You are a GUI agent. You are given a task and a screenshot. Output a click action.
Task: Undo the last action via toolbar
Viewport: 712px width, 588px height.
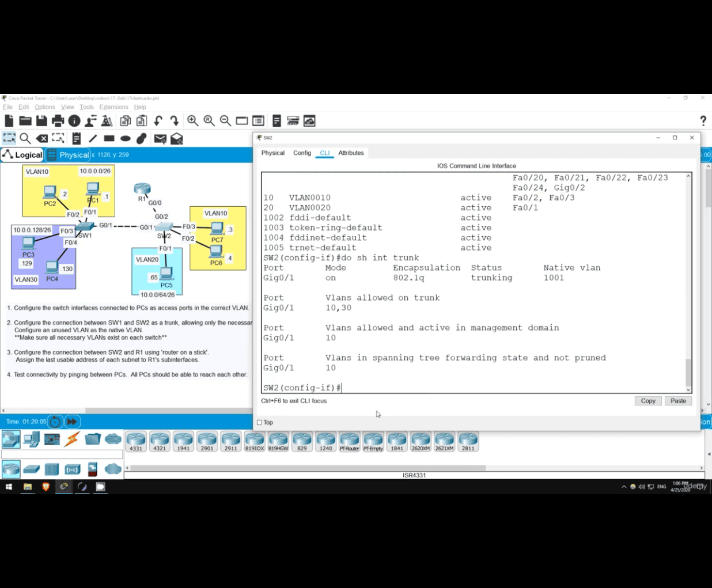[158, 121]
